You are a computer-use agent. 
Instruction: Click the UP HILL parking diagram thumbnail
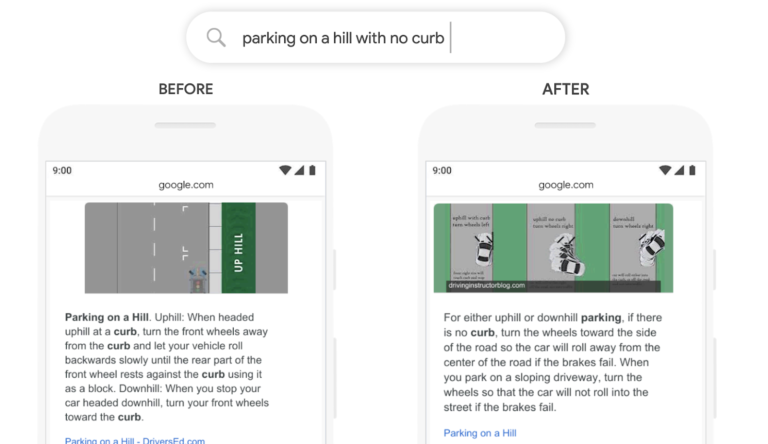coord(186,248)
